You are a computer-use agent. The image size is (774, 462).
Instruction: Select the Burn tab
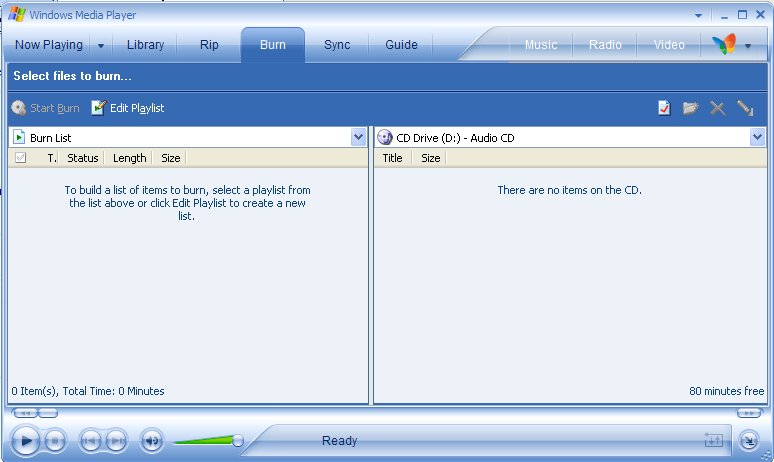273,44
